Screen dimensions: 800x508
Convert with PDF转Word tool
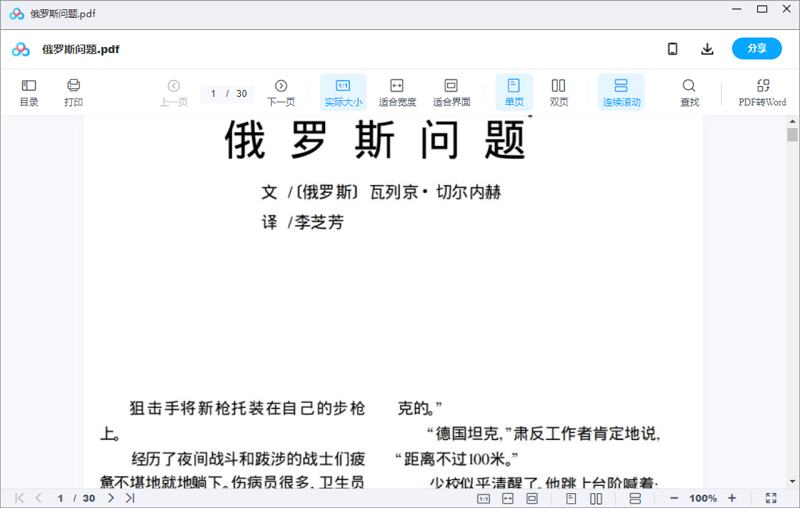pos(762,92)
